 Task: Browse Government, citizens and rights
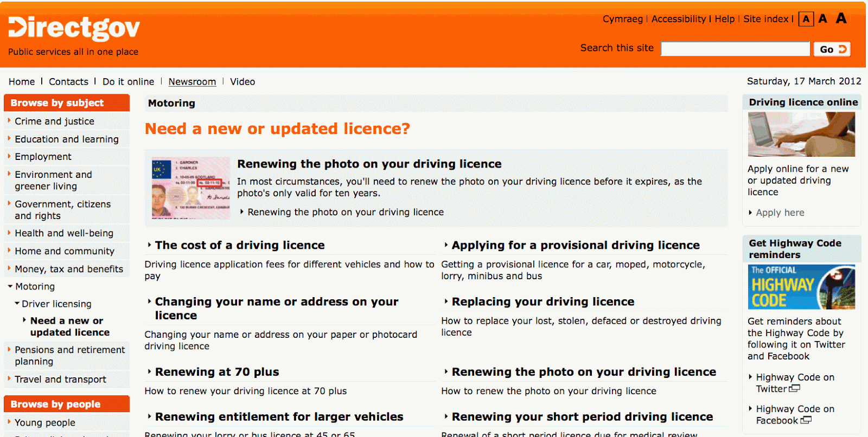(x=63, y=210)
